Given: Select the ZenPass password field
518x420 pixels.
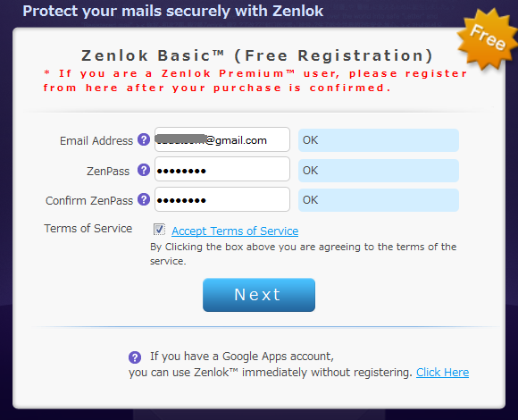Looking at the screenshot, I should pyautogui.click(x=222, y=169).
